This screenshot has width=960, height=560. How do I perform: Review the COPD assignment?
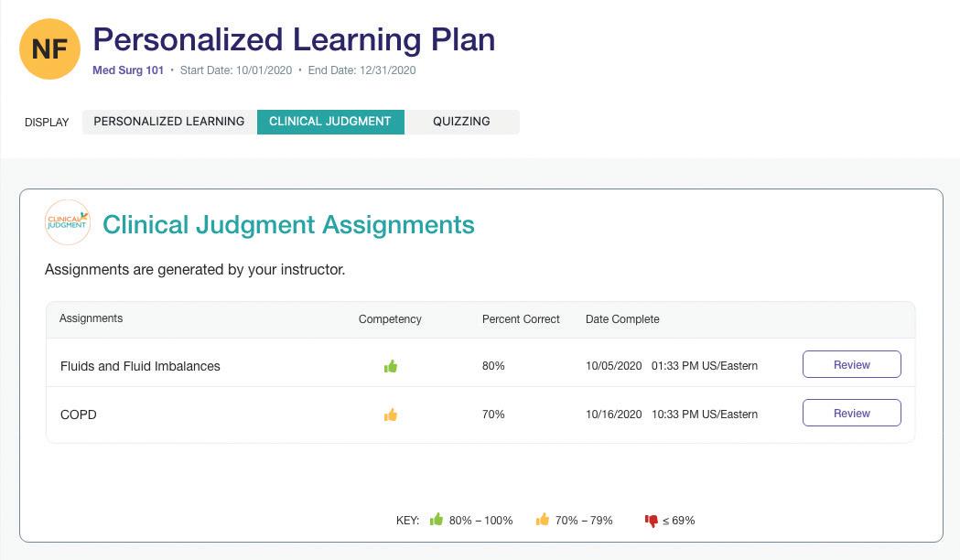point(851,413)
